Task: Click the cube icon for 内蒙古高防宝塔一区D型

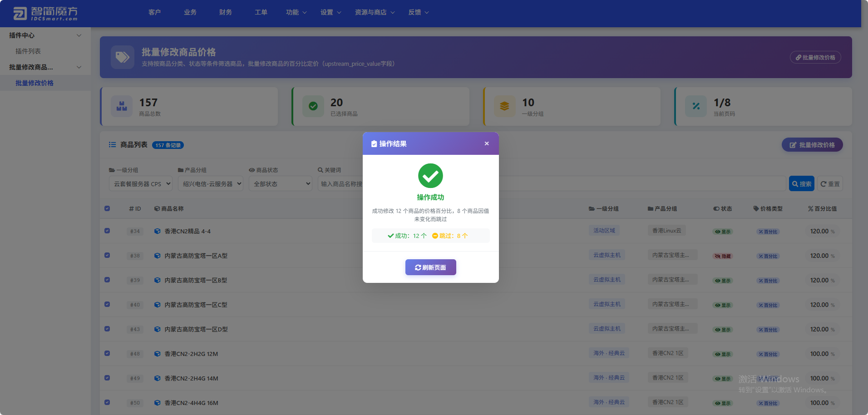Action: click(x=157, y=329)
